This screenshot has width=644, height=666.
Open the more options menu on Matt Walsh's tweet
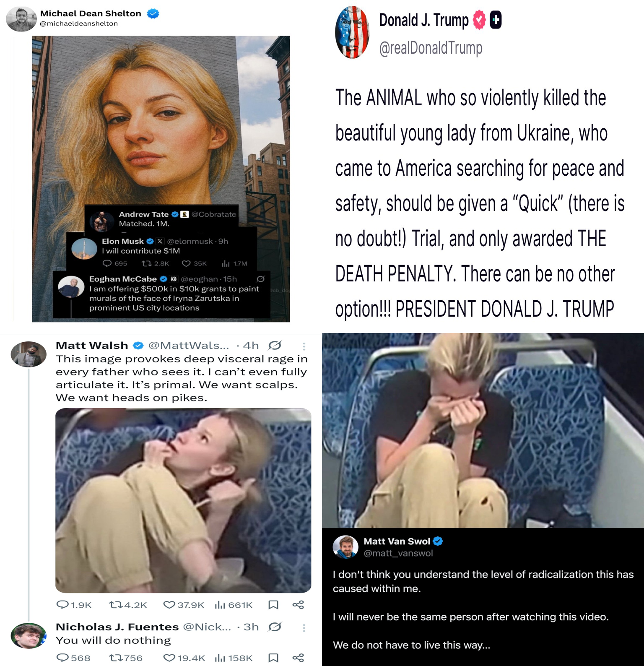click(x=304, y=346)
